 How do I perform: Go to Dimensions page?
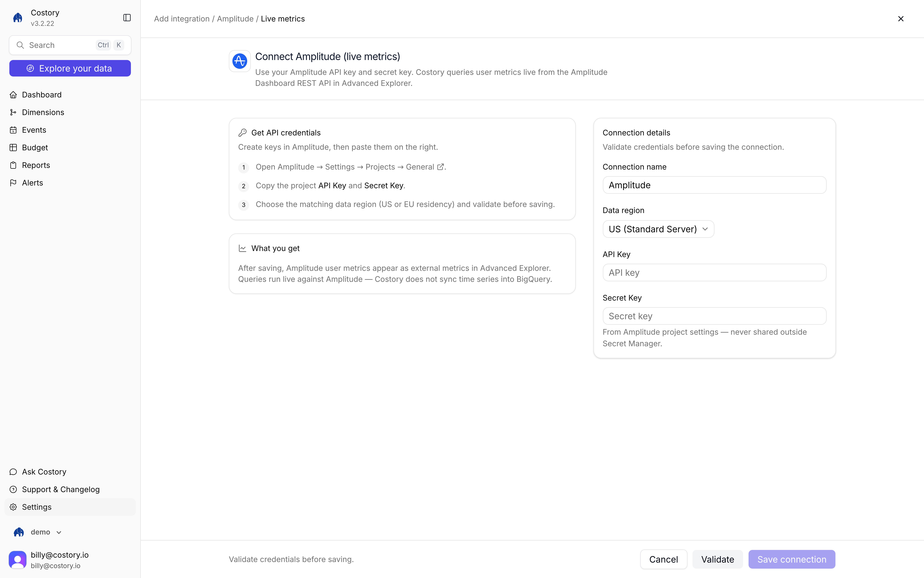tap(70, 112)
